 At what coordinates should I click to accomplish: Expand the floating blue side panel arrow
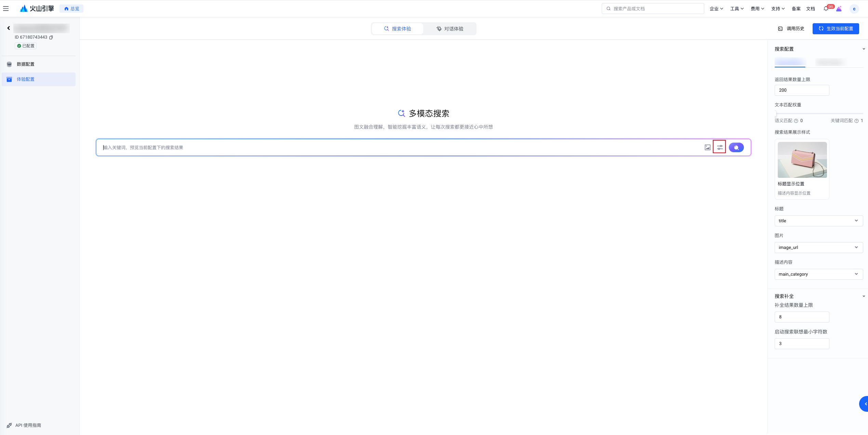pyautogui.click(x=865, y=404)
